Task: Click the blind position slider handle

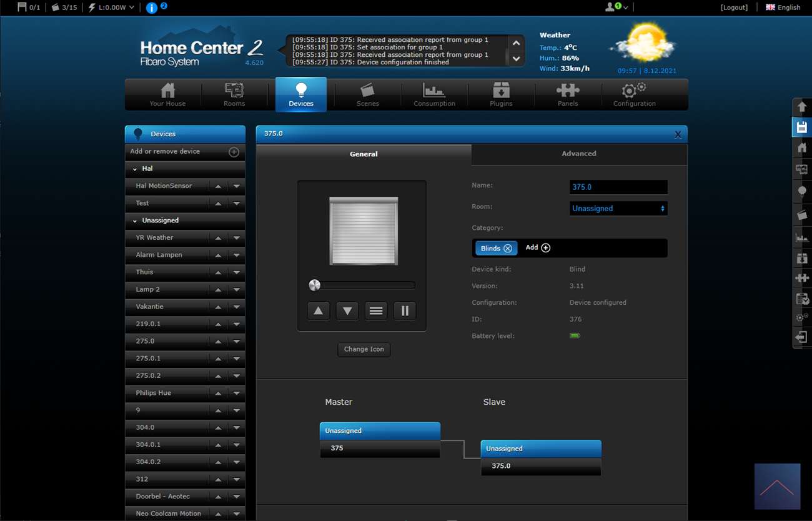Action: (315, 285)
